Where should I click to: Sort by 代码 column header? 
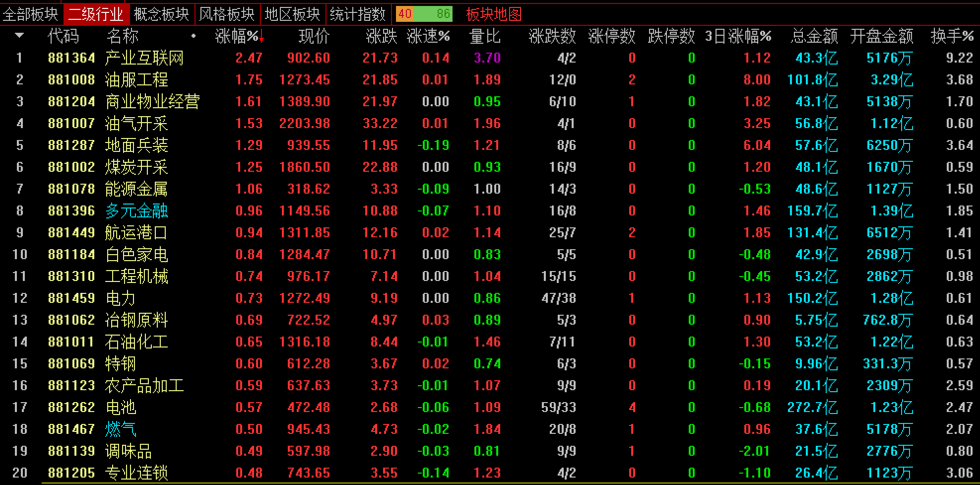point(64,36)
